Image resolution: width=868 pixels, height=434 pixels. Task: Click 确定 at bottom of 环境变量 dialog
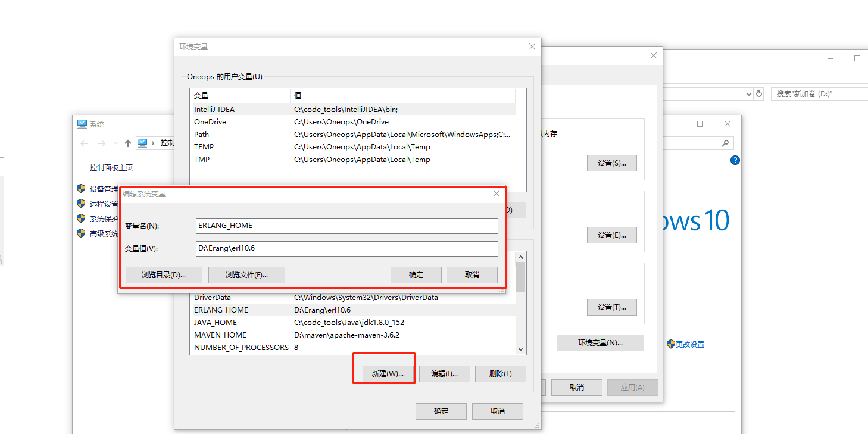point(441,411)
